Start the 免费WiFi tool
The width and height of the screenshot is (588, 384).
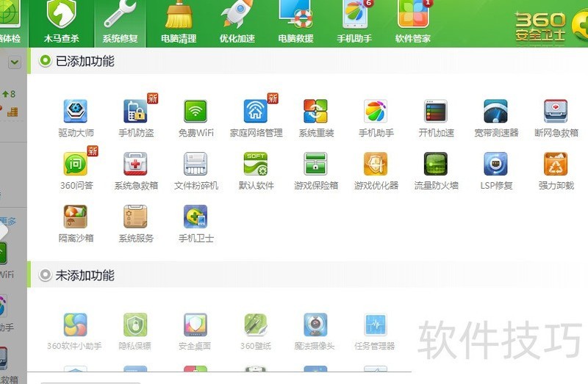(x=196, y=118)
